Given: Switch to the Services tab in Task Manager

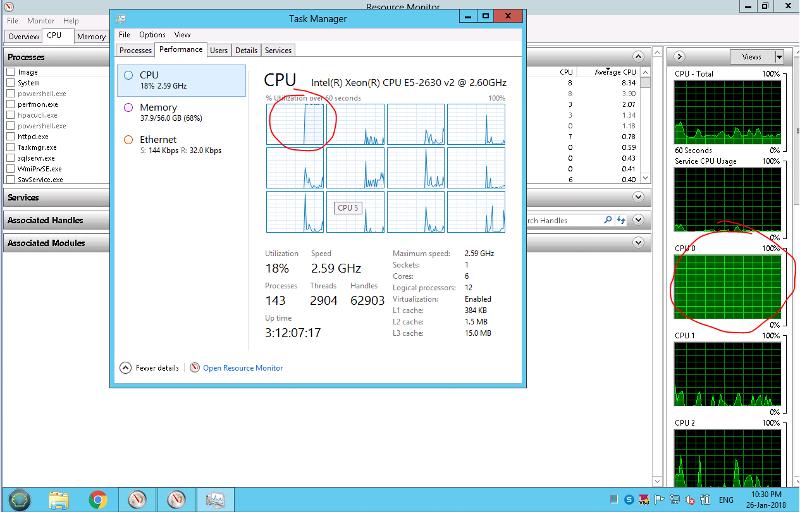Looking at the screenshot, I should click(278, 50).
